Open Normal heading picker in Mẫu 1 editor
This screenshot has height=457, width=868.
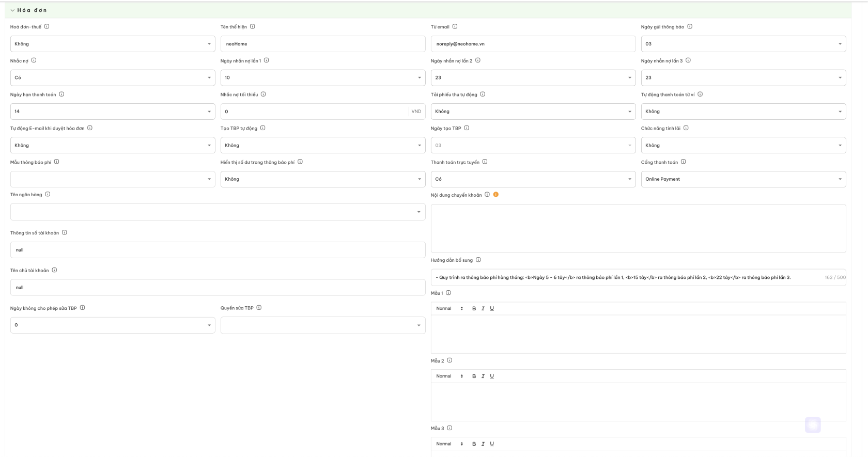450,308
